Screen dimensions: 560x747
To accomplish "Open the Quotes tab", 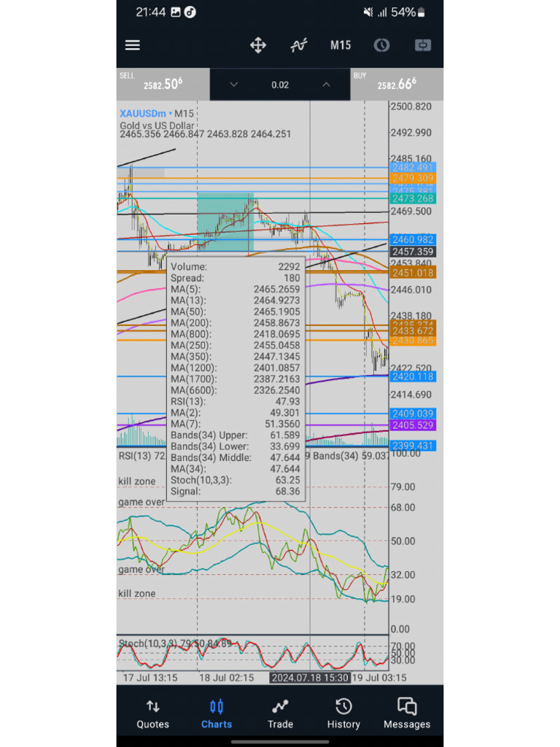I will click(x=153, y=714).
